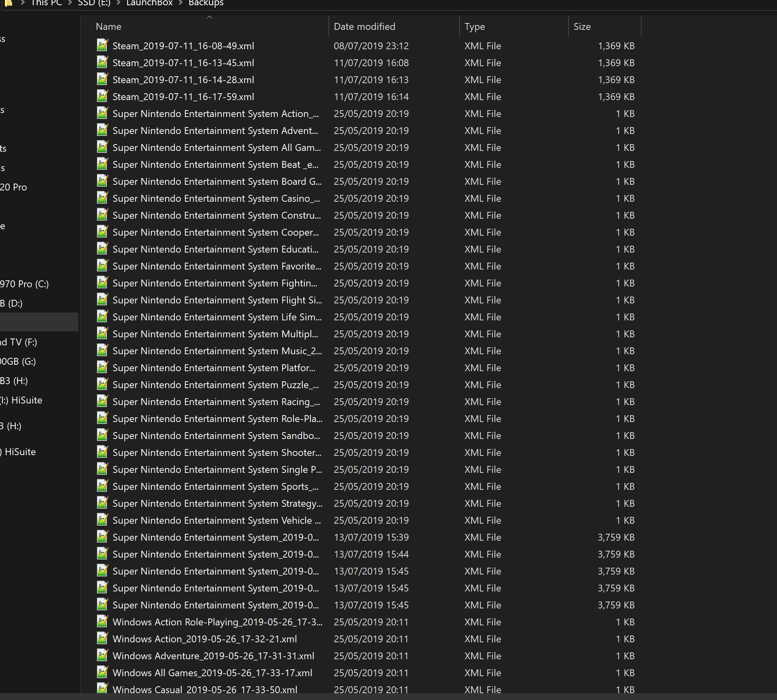Click icon beside Super Nintendo Educati file
Viewport: 777px width, 700px height.
click(x=103, y=249)
